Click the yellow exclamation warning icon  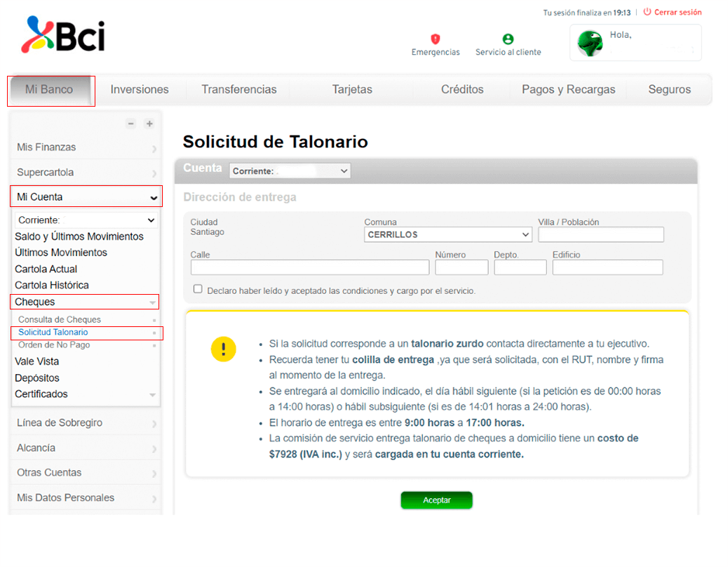pyautogui.click(x=223, y=349)
